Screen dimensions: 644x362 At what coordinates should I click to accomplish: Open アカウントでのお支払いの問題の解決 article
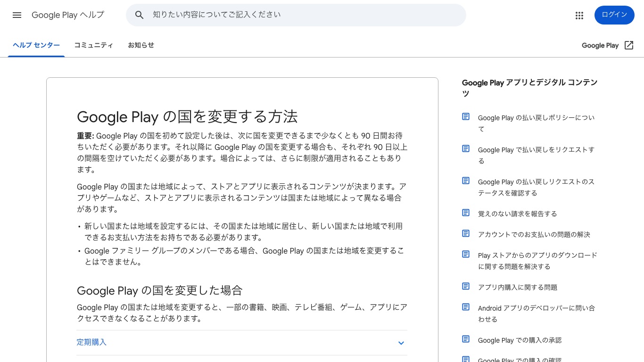pyautogui.click(x=534, y=235)
